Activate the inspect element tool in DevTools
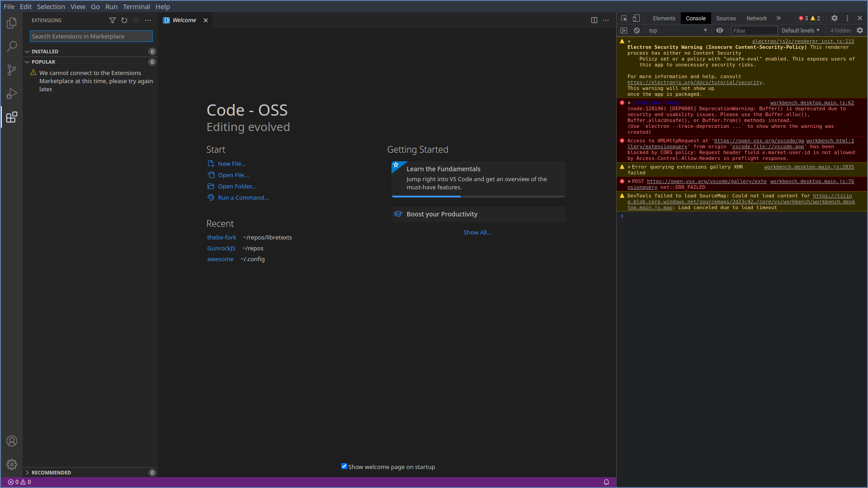The image size is (868, 488). [x=624, y=18]
